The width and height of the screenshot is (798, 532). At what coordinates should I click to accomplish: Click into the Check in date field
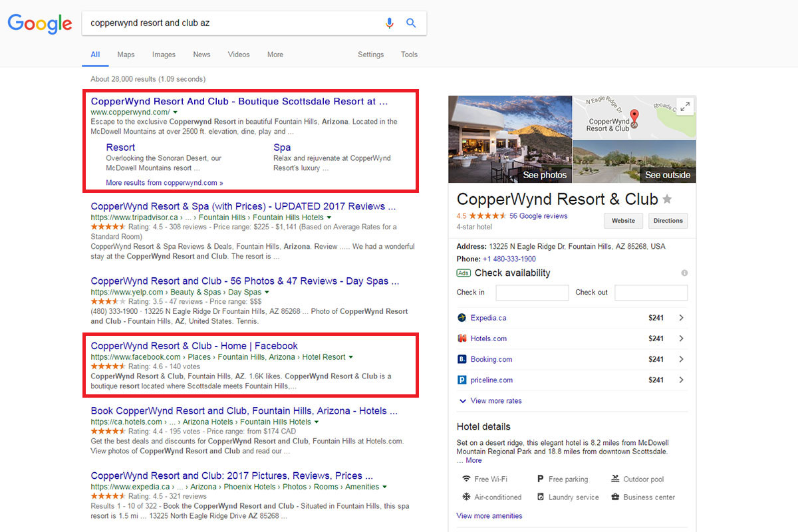click(532, 293)
